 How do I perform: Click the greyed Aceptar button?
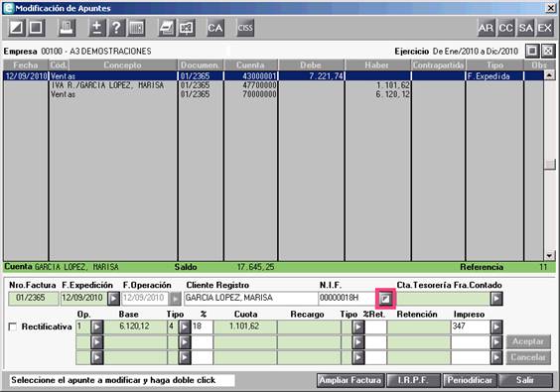(x=528, y=342)
